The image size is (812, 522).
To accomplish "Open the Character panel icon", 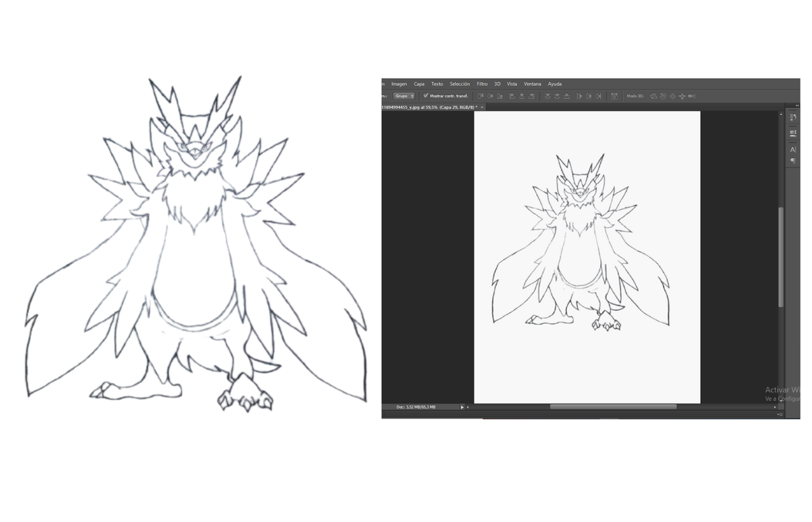I will point(793,150).
